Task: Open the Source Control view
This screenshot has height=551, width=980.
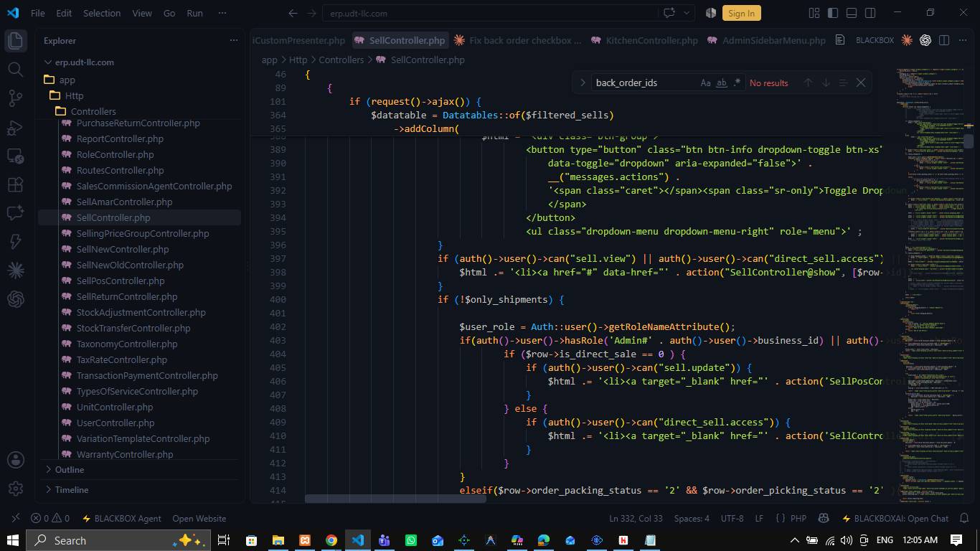Action: pos(15,98)
